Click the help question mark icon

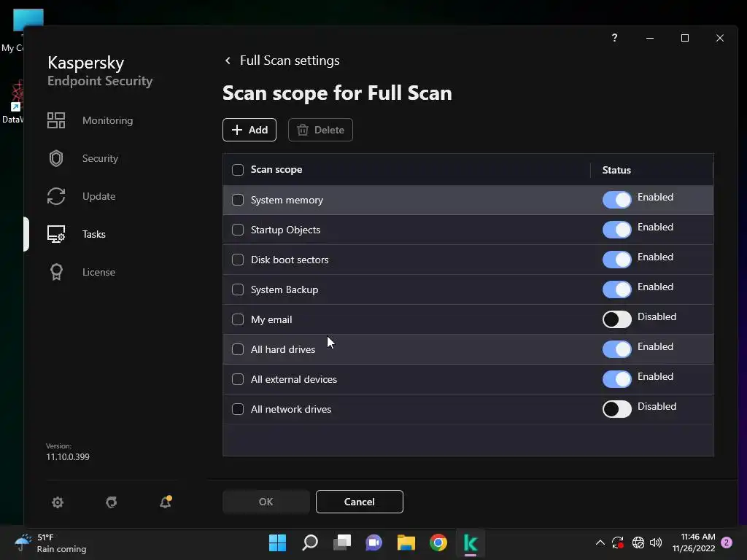[x=614, y=38]
